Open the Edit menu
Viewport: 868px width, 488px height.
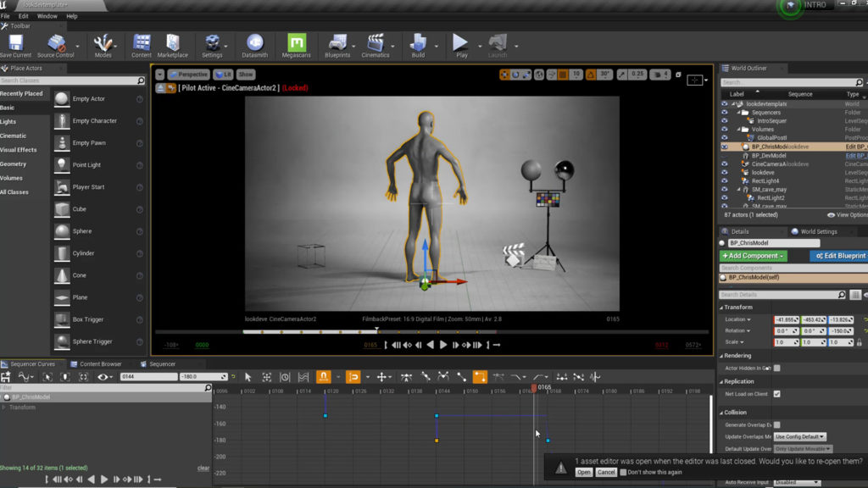pos(22,15)
